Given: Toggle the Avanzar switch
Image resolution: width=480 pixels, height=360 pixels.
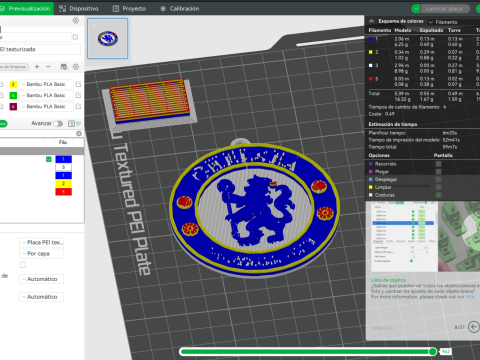Looking at the screenshot, I should [58, 124].
